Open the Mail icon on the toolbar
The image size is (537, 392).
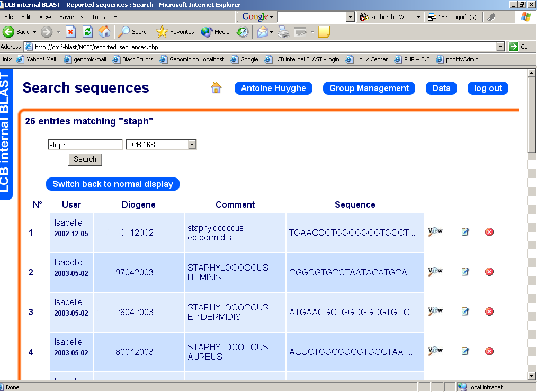[x=264, y=32]
